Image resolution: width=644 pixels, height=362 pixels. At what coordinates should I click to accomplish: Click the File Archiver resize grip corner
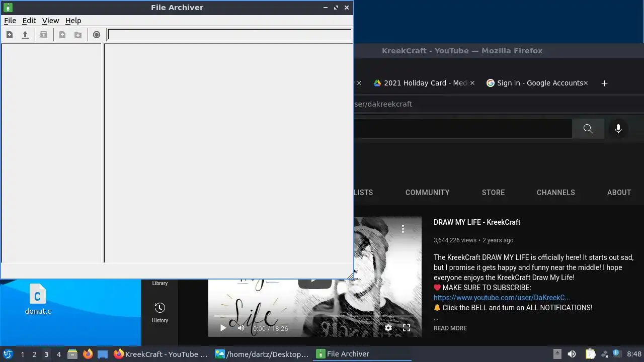(350, 276)
